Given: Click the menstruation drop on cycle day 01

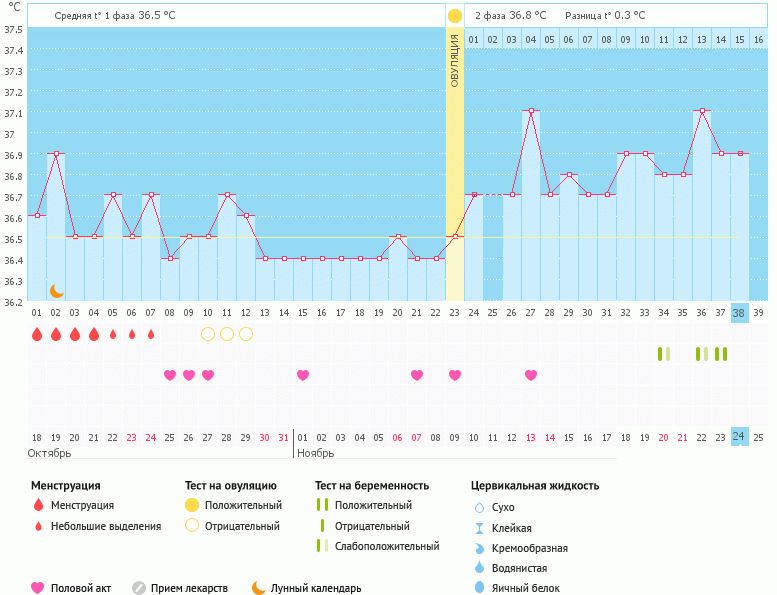Looking at the screenshot, I should (x=37, y=334).
